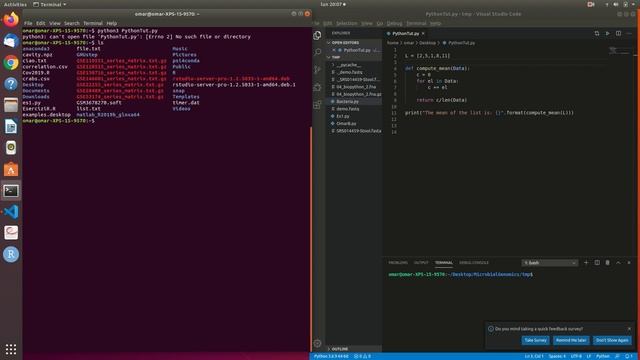Open the system menu arrow in top bar
This screenshot has width=640, height=360.
tap(634, 4)
